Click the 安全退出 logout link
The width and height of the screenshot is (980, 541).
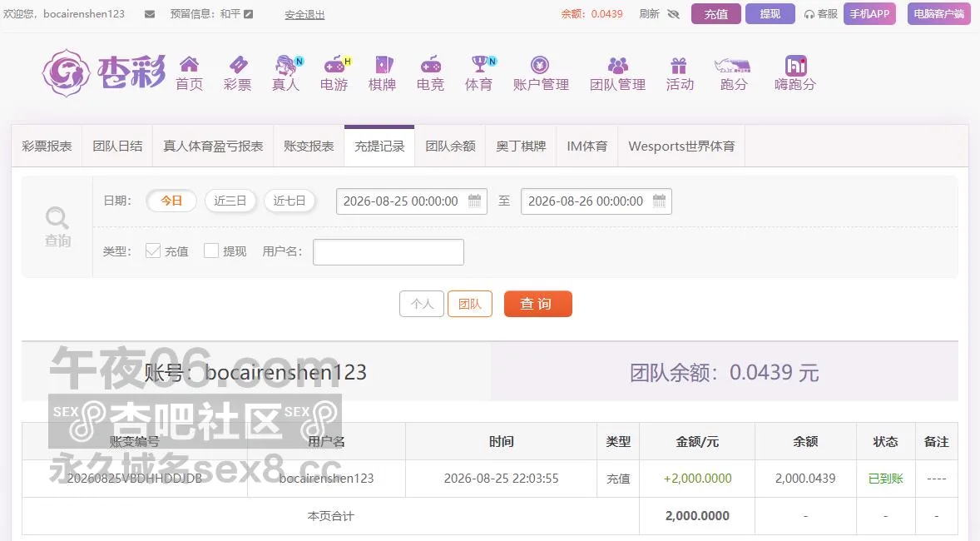305,14
